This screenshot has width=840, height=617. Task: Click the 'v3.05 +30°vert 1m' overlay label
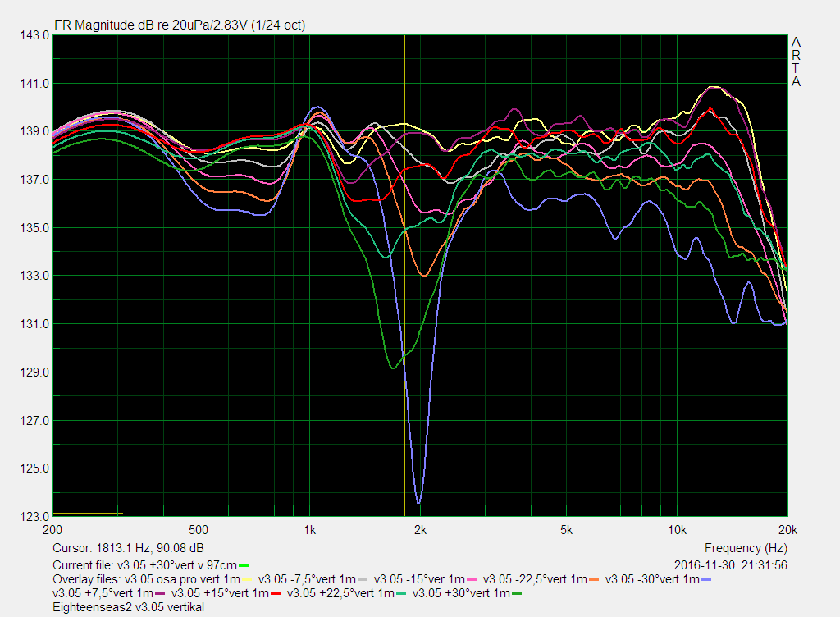(x=461, y=593)
